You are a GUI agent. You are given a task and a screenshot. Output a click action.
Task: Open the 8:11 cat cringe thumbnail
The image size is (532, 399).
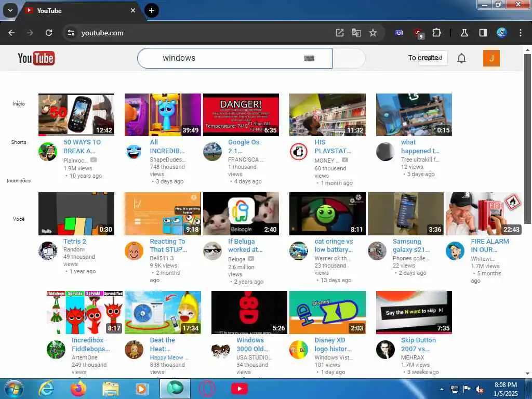click(x=327, y=214)
